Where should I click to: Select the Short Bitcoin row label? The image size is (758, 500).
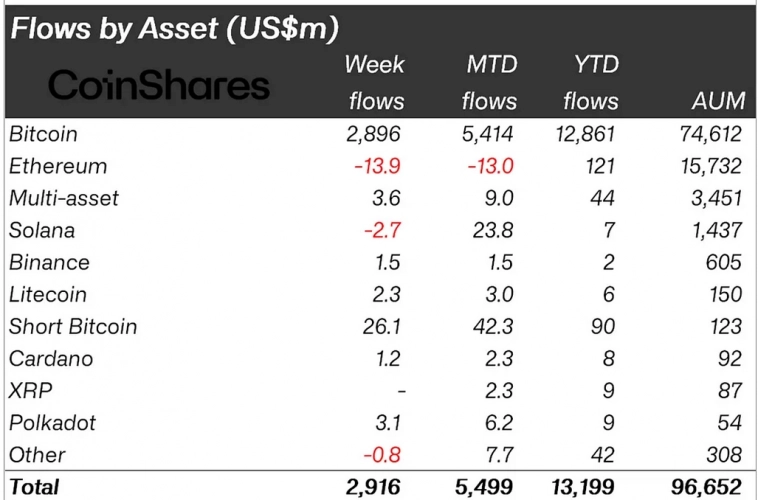[72, 326]
